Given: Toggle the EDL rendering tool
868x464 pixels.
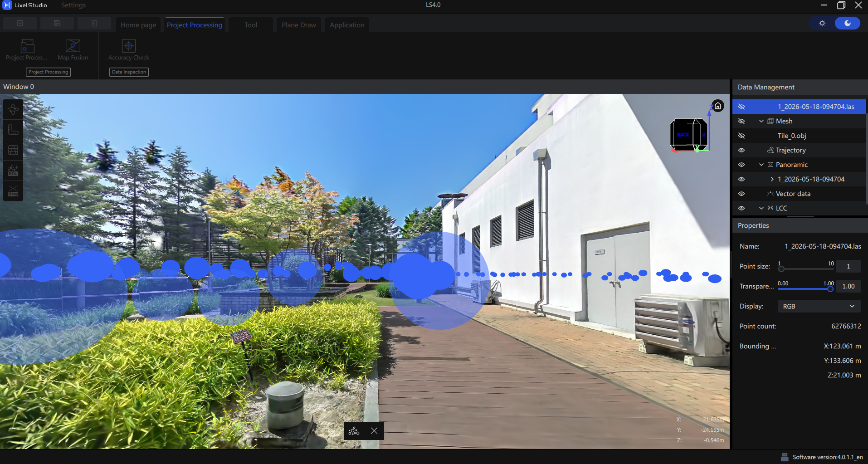Looking at the screenshot, I should [13, 171].
